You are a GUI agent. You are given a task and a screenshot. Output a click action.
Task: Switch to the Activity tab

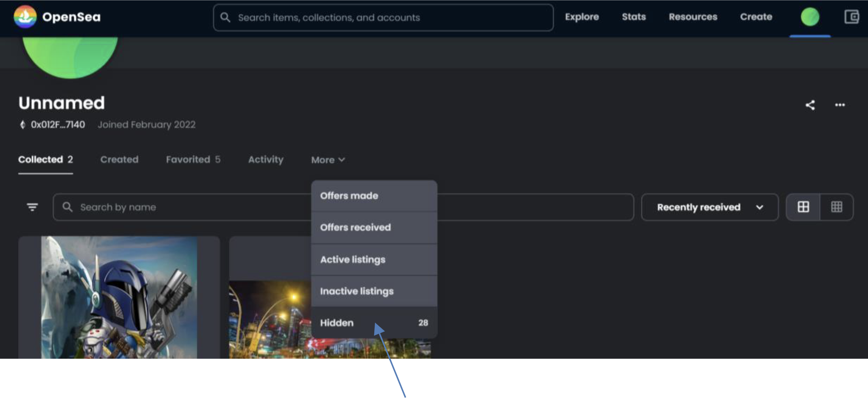pos(266,160)
